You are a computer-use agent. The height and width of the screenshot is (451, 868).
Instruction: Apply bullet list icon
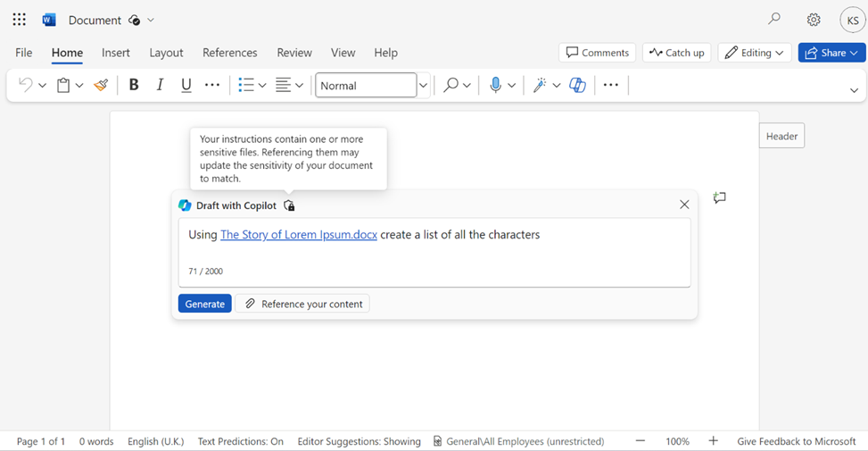pyautogui.click(x=246, y=85)
